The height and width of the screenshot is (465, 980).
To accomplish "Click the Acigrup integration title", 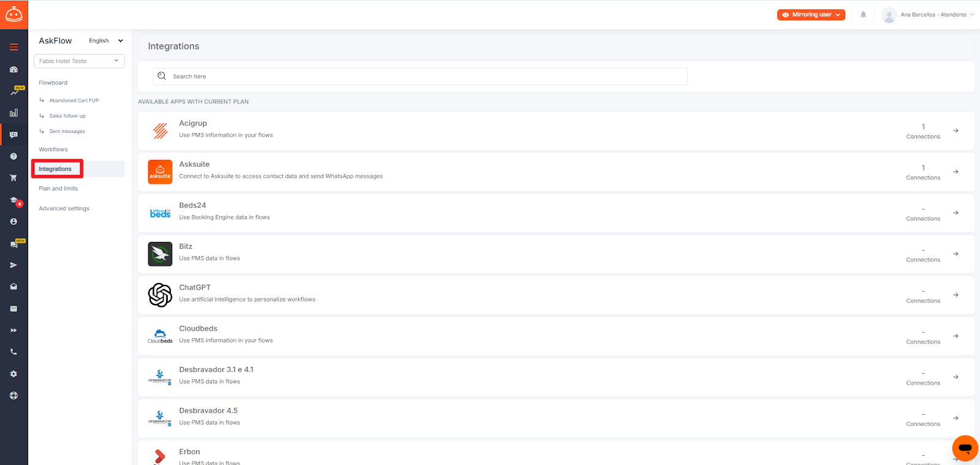I will (x=193, y=123).
